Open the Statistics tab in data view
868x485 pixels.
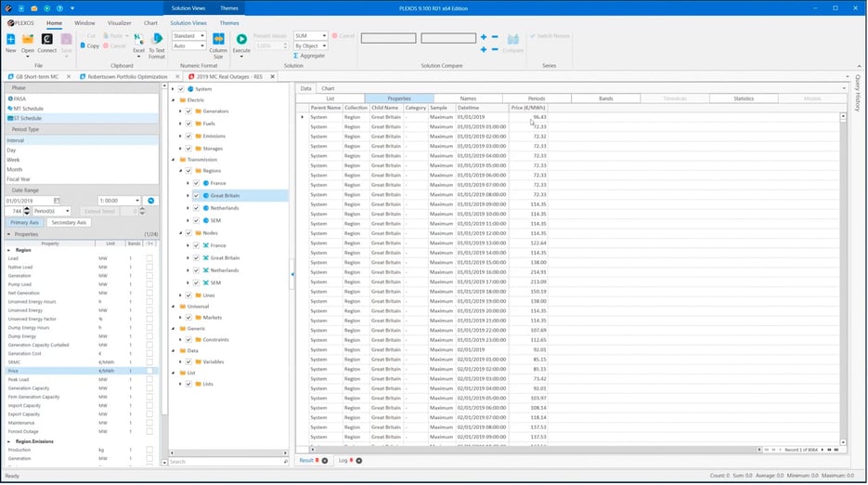click(x=744, y=98)
